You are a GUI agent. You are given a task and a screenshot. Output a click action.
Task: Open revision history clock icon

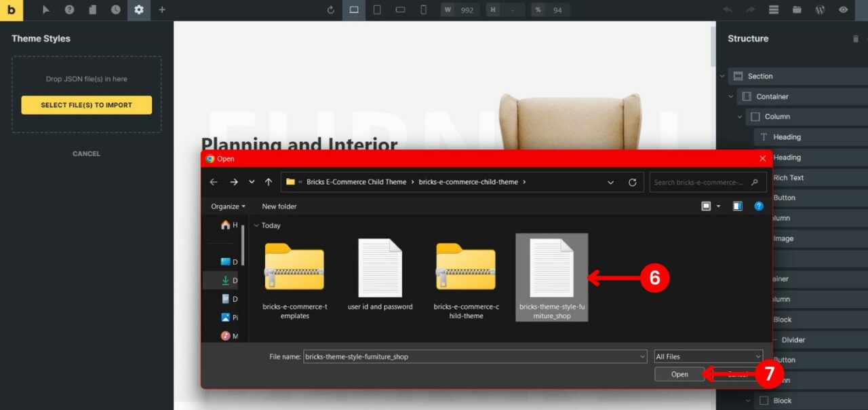click(115, 10)
